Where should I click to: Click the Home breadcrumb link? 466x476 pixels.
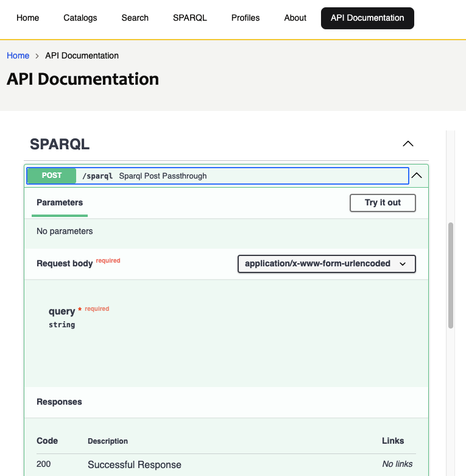18,55
